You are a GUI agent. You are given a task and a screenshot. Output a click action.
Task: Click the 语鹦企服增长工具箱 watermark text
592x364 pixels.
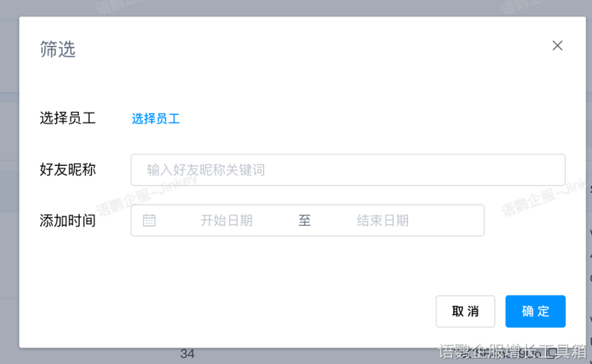pos(513,352)
